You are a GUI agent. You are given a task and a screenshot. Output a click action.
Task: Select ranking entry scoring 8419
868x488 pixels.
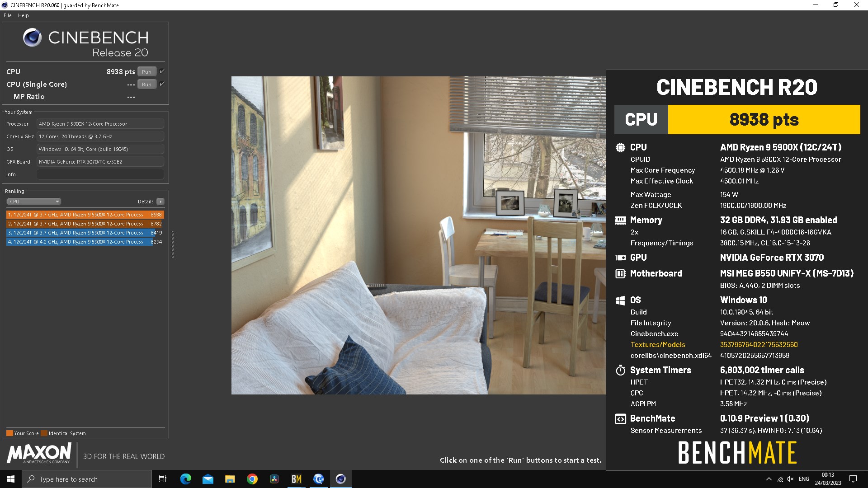click(x=85, y=233)
